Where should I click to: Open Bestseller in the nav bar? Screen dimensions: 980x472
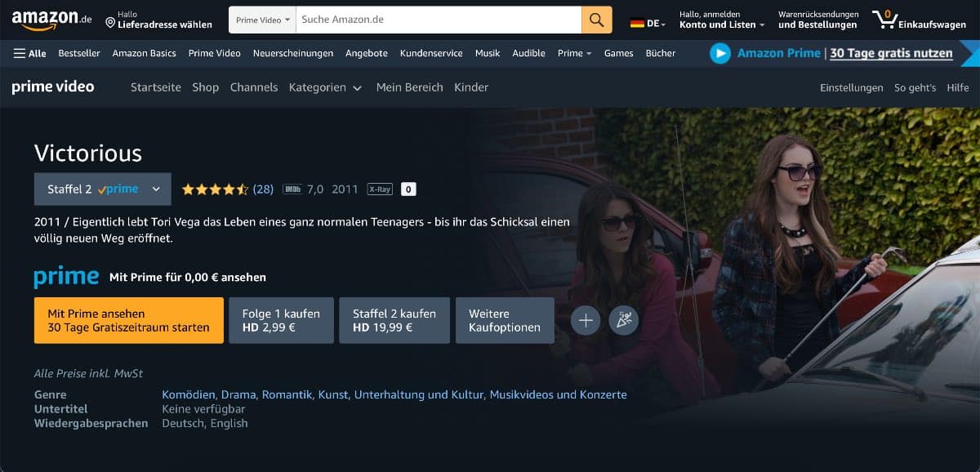point(79,53)
